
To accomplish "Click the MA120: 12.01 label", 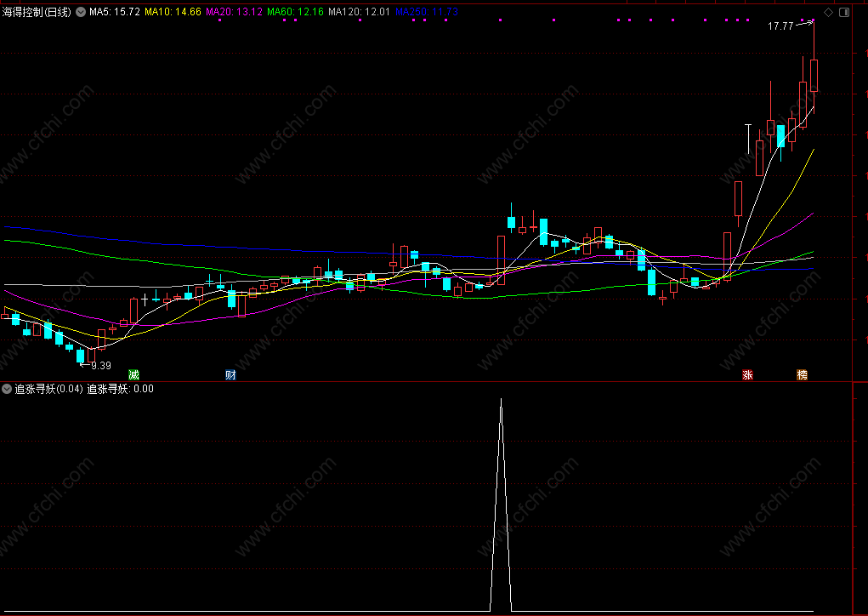I will coord(360,12).
